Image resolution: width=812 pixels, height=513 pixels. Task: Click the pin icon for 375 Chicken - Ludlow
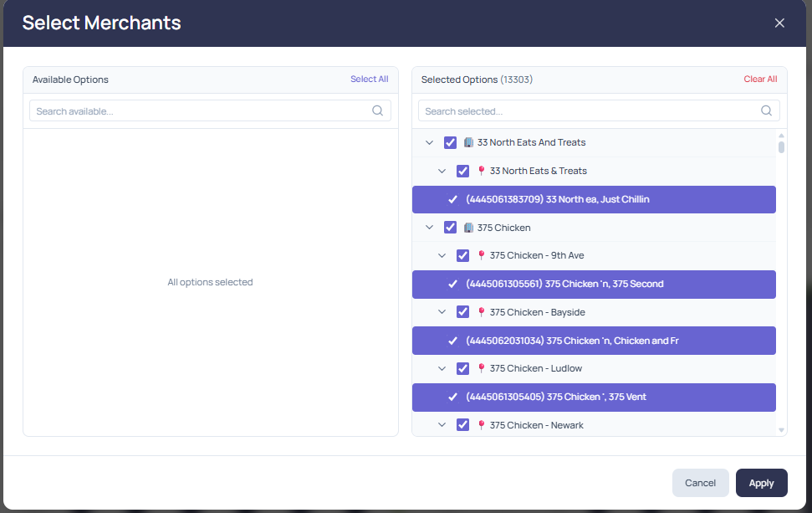pyautogui.click(x=481, y=368)
